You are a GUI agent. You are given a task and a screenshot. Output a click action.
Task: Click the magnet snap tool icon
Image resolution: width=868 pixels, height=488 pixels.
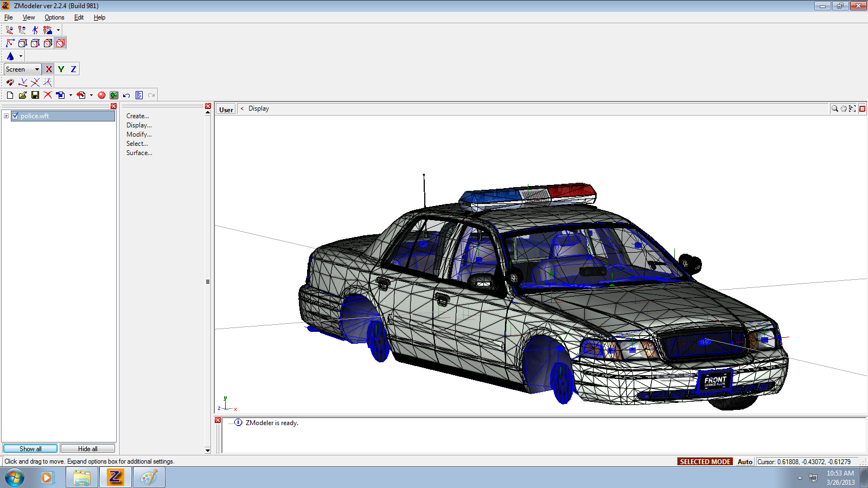click(x=10, y=82)
